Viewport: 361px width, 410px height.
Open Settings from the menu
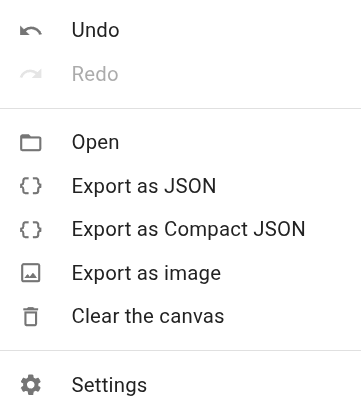[x=180, y=385]
